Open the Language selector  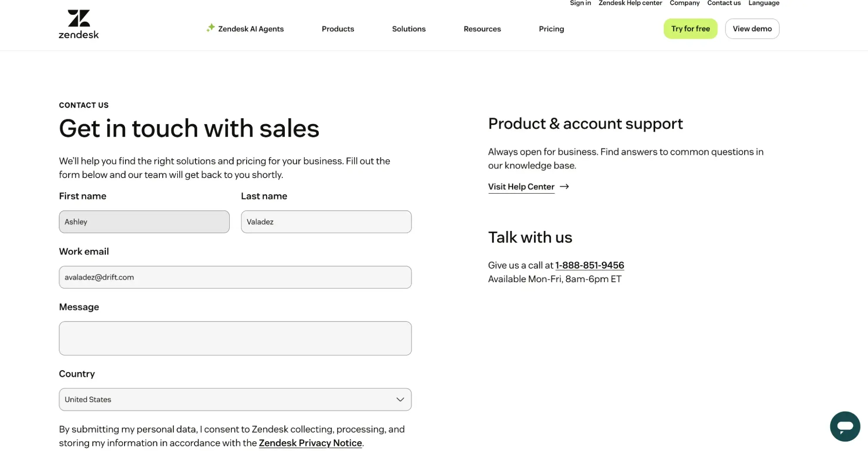[x=763, y=3]
